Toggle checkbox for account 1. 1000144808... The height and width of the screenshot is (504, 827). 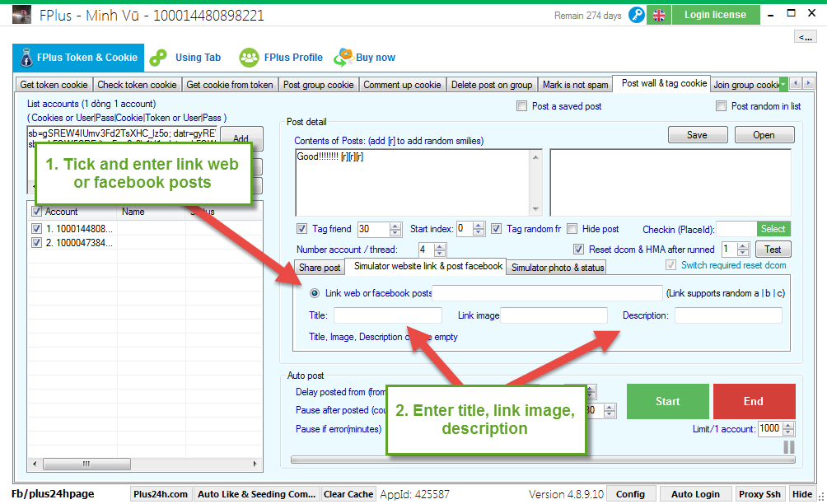[36, 229]
